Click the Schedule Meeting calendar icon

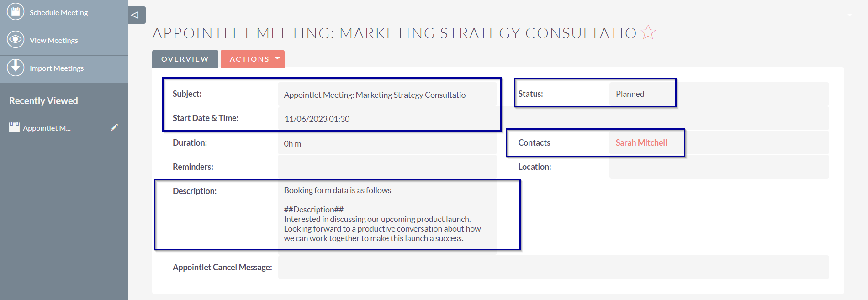click(x=16, y=11)
